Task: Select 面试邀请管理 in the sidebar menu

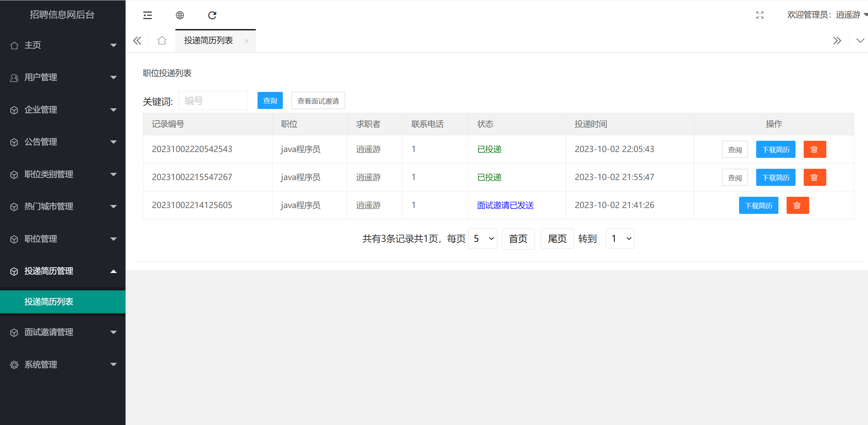Action: [x=49, y=332]
